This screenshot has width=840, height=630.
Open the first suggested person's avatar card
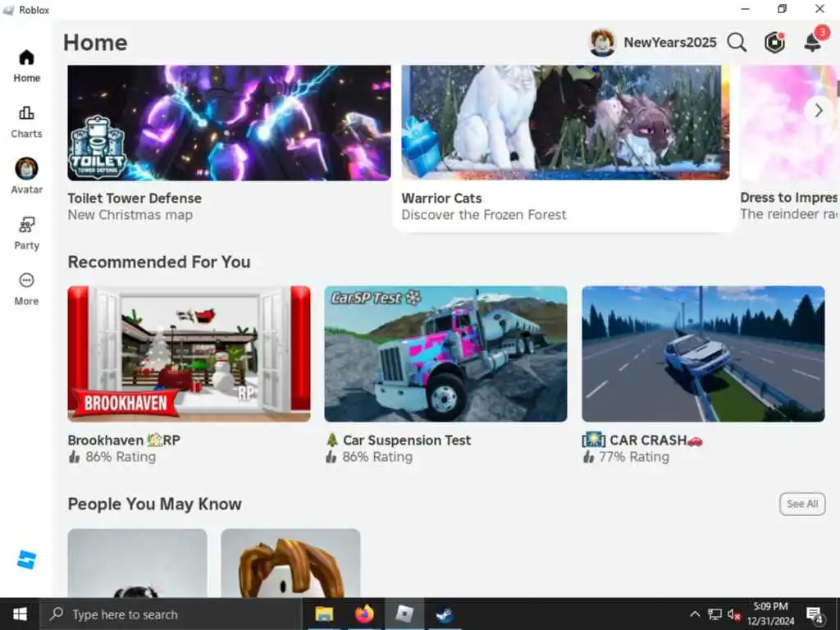pyautogui.click(x=137, y=563)
